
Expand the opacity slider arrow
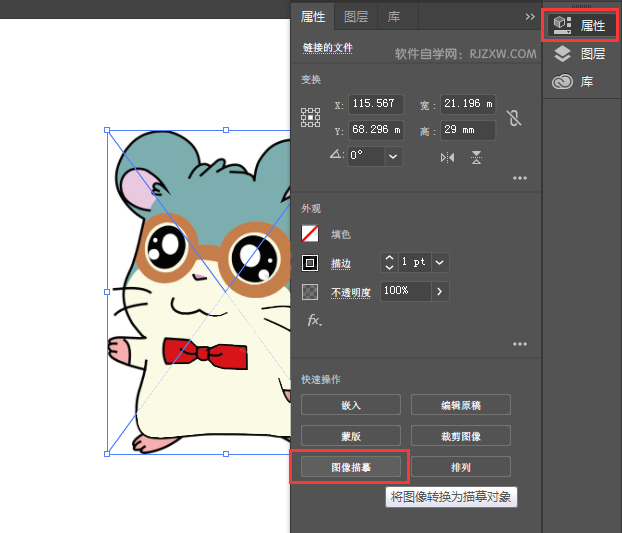pyautogui.click(x=440, y=291)
